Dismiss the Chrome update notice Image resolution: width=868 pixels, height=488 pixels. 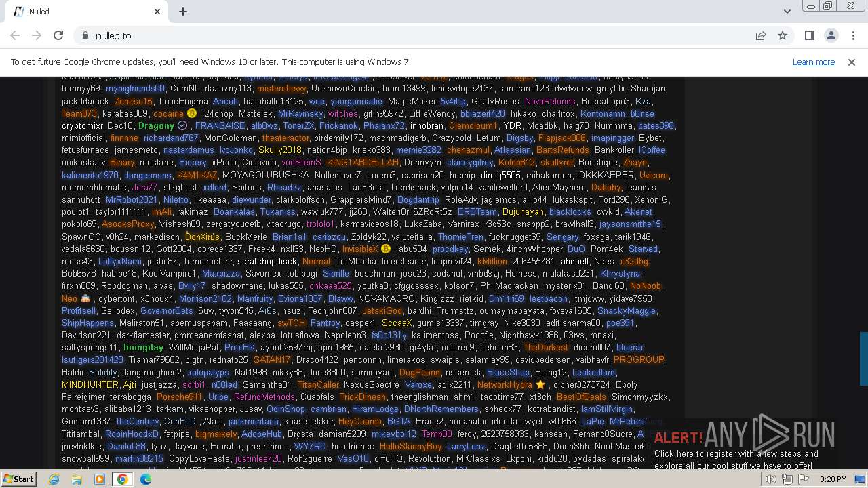pos(852,62)
